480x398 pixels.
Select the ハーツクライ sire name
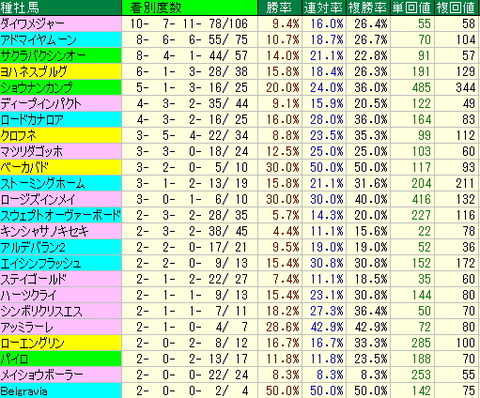(29, 296)
